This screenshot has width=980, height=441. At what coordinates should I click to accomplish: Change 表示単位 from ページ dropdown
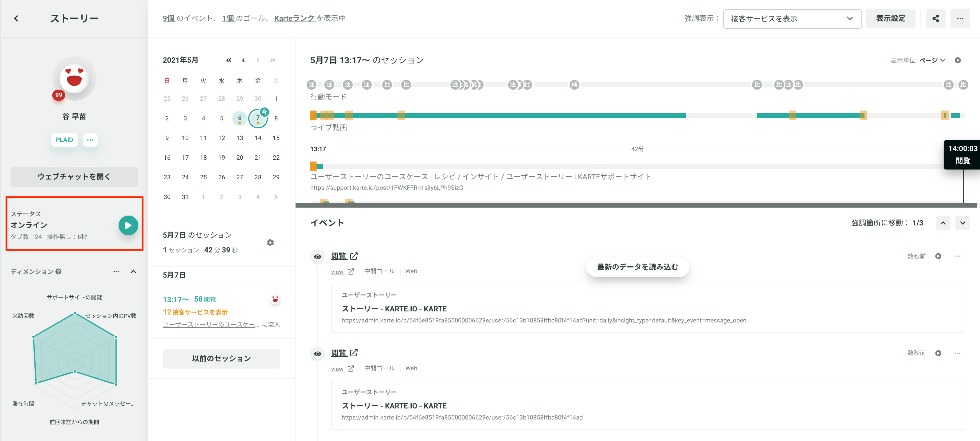[x=932, y=60]
